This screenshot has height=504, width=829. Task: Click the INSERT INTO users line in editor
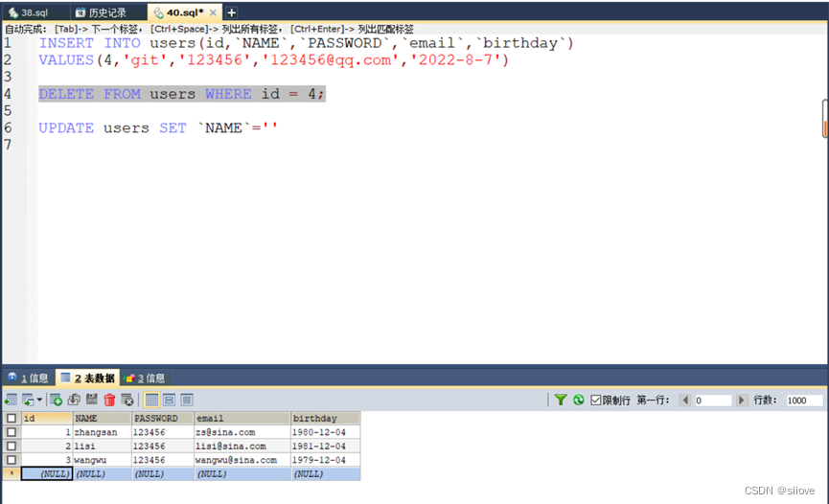point(306,43)
